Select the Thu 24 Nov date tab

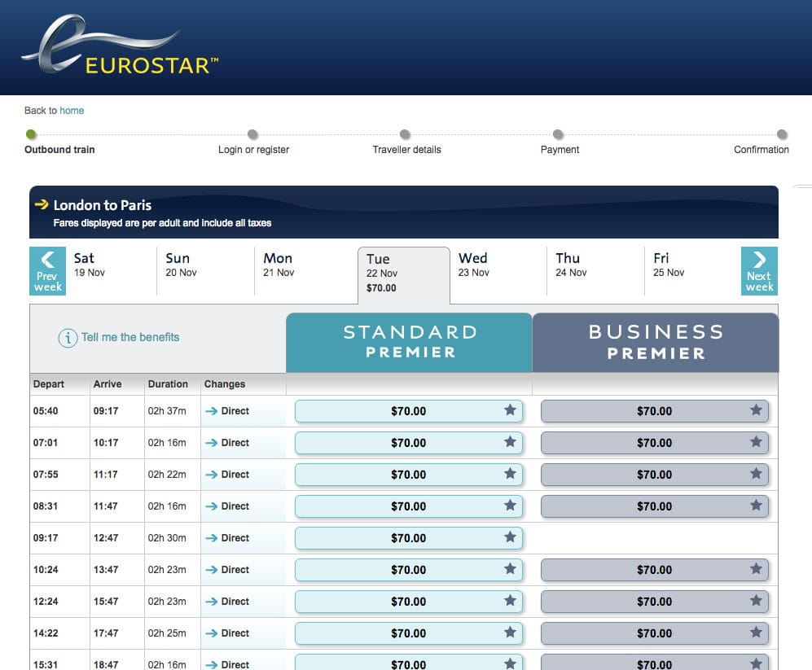click(x=595, y=271)
